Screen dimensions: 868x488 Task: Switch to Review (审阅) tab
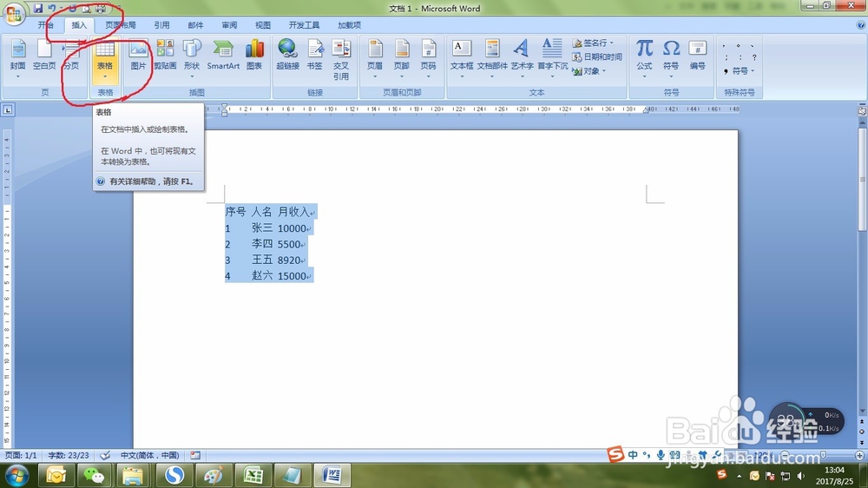(x=229, y=25)
